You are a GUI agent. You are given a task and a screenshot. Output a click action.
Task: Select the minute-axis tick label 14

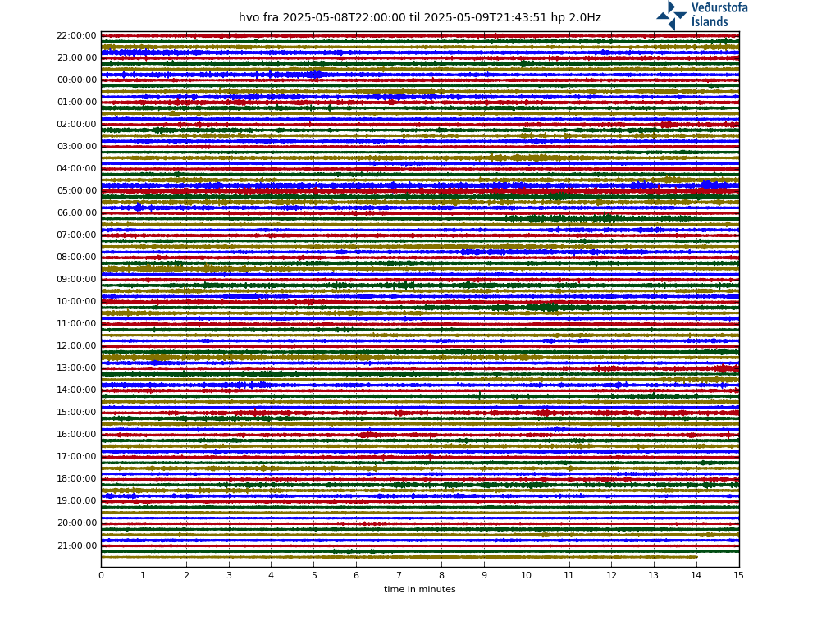point(696,575)
